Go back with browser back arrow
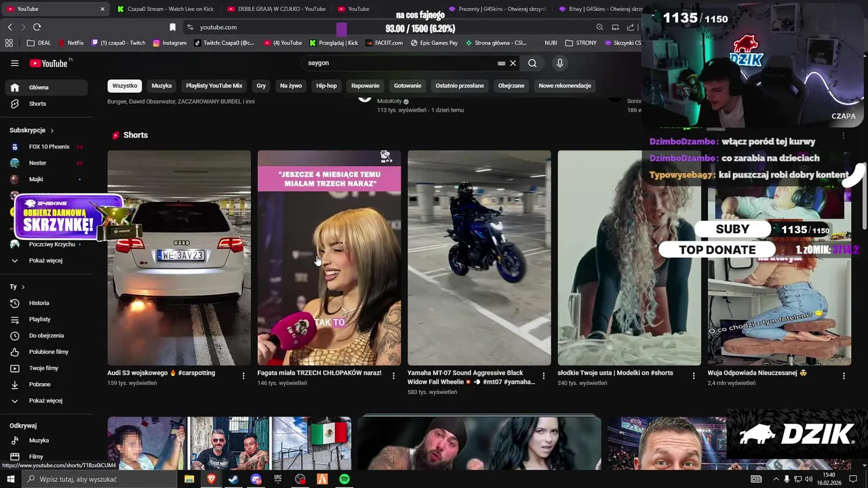 (9, 27)
